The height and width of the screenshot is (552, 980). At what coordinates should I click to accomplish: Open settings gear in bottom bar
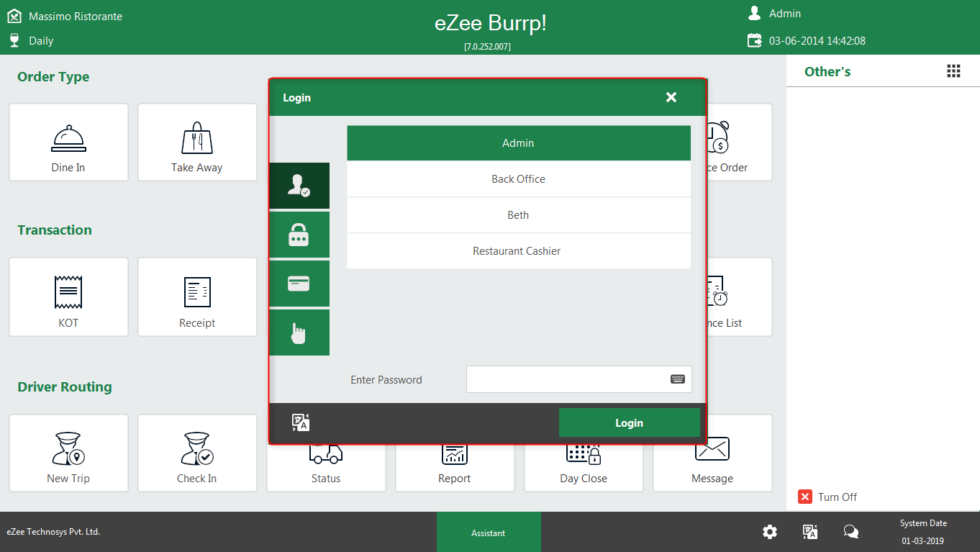pyautogui.click(x=770, y=532)
